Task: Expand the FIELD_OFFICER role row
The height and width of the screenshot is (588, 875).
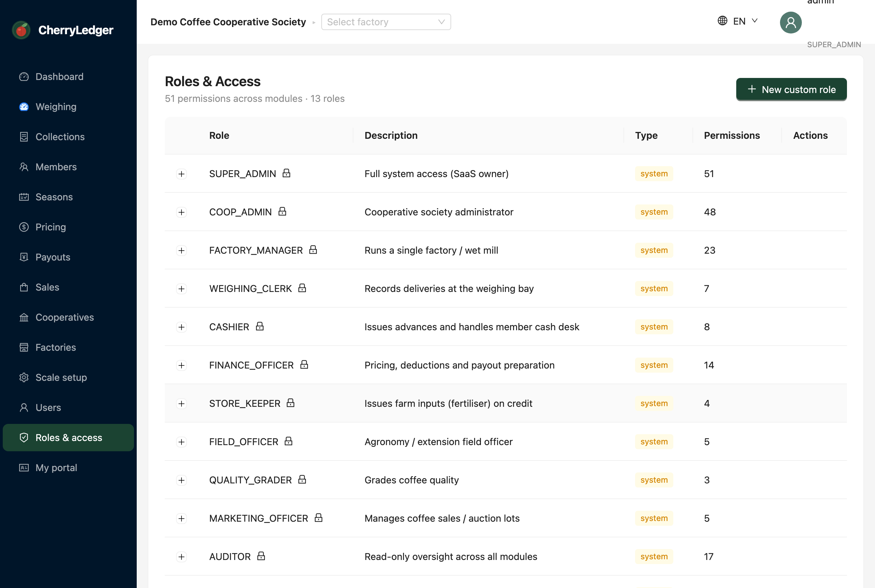Action: 181,442
